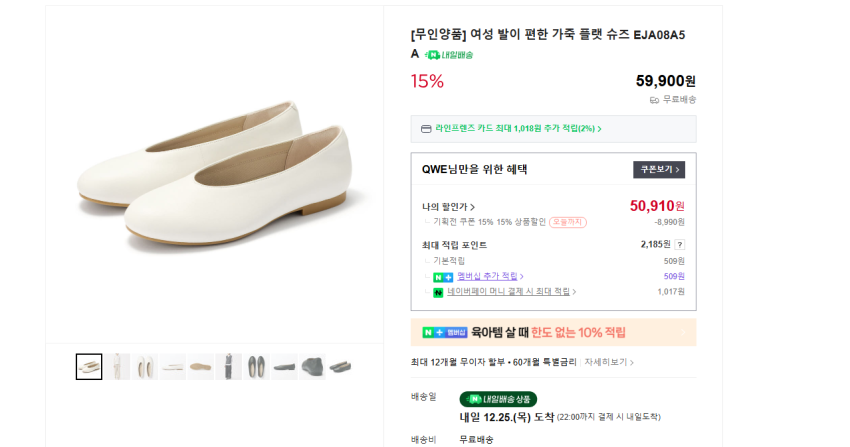Click the N+ 멤버십 logo in promo banner
This screenshot has width=850, height=447.
445,332
